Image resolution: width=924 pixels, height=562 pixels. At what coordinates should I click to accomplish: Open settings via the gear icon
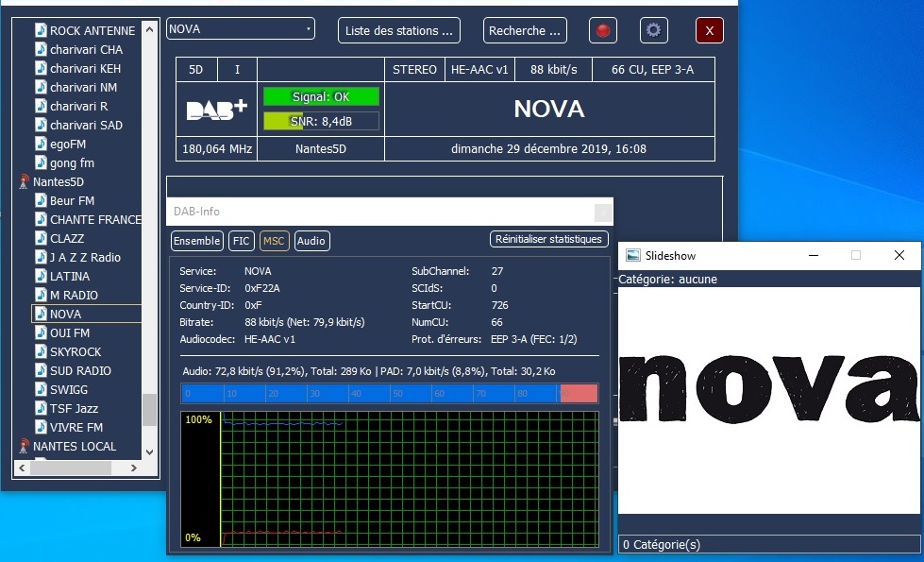[653, 30]
